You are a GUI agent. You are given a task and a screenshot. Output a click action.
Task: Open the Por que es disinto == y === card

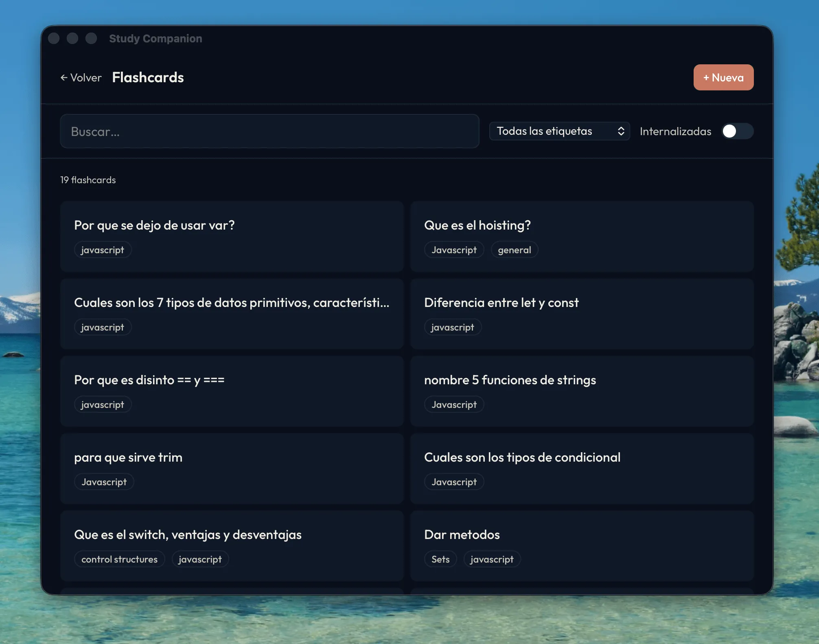pos(232,391)
